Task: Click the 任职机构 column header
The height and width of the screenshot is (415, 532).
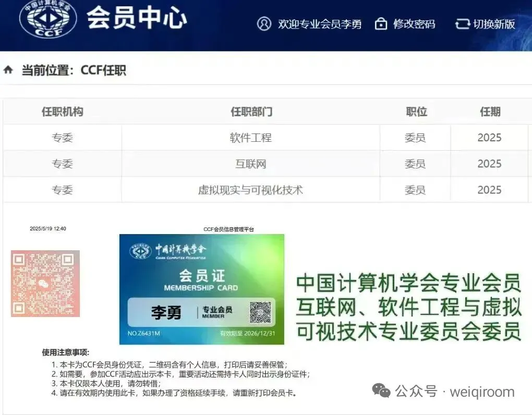Action: tap(63, 112)
